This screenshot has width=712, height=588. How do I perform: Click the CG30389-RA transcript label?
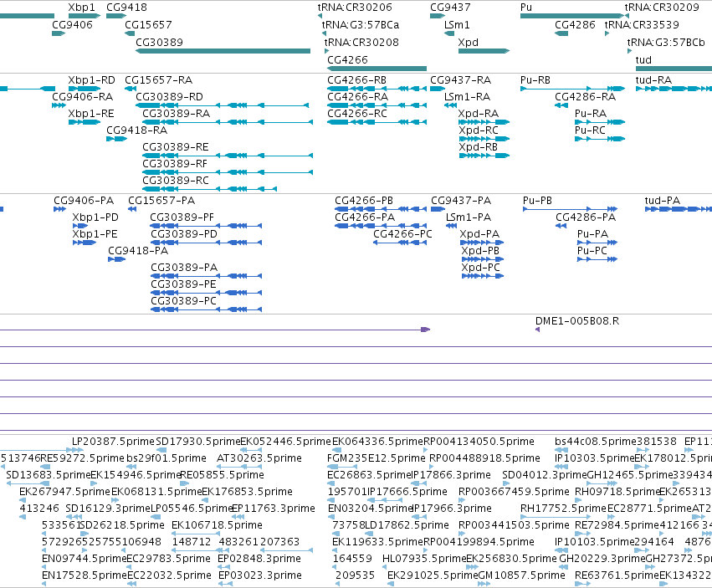point(177,114)
